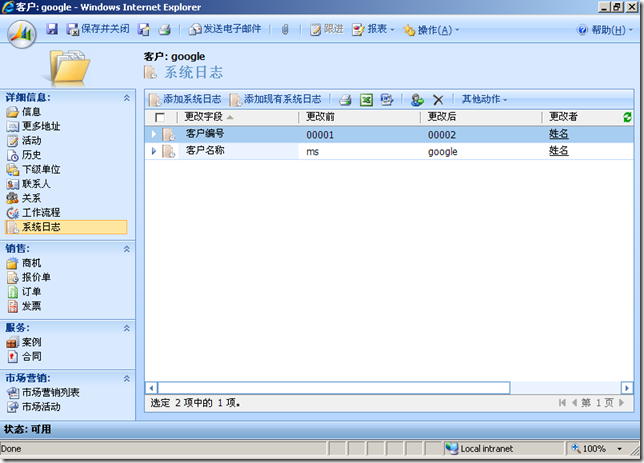644x463 pixels.
Task: Open the 其他动作 dropdown
Action: click(x=485, y=99)
